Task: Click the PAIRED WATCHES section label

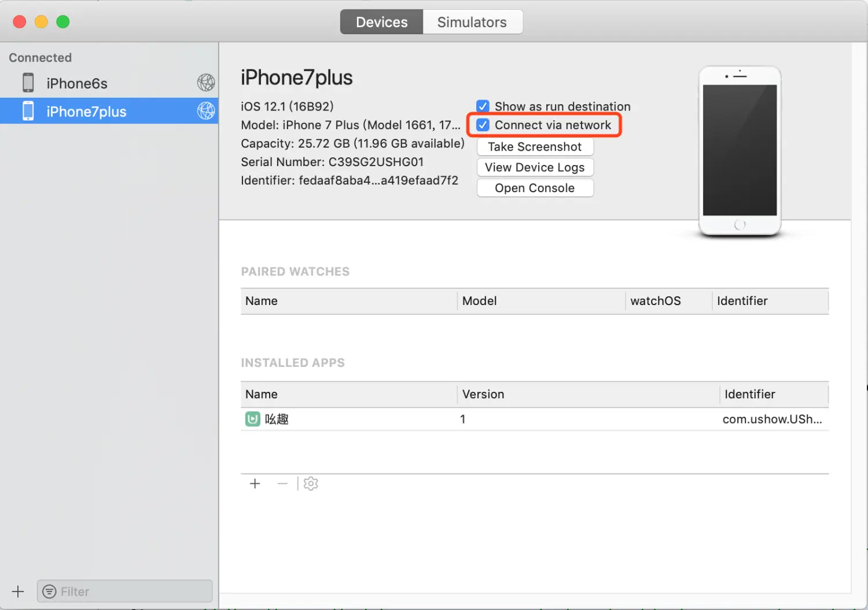Action: (295, 271)
